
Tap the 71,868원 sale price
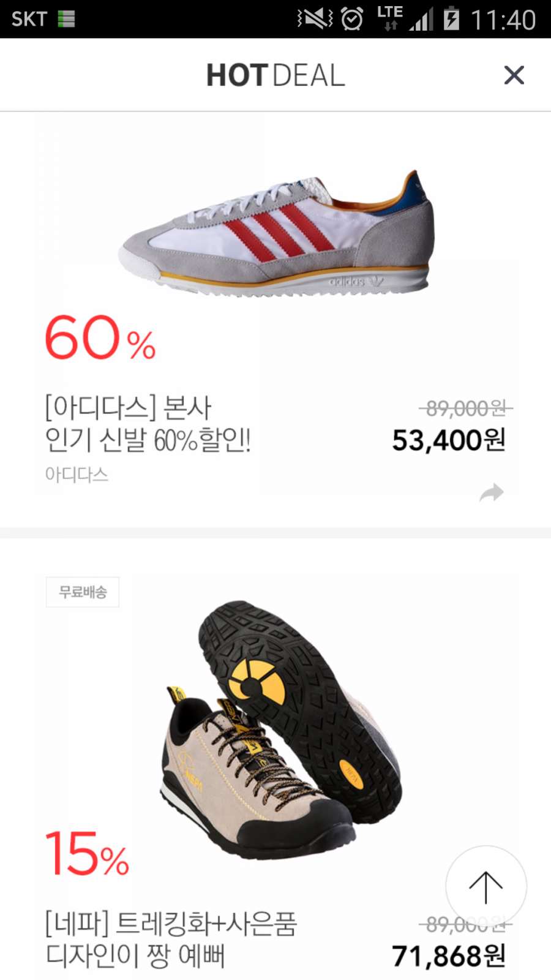coord(449,956)
